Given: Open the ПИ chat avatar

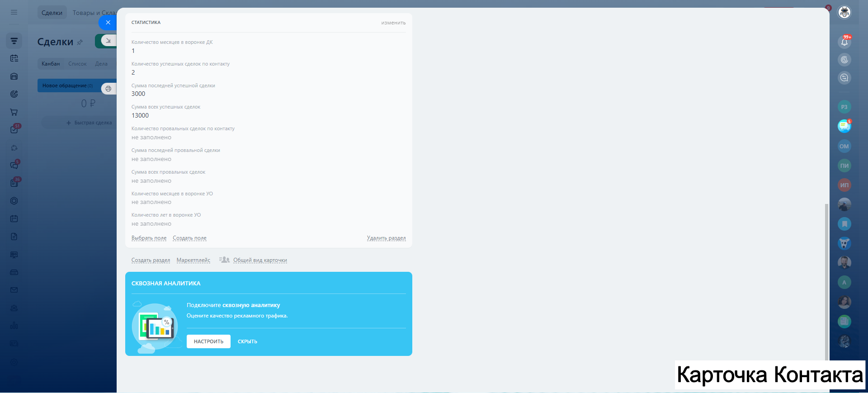Looking at the screenshot, I should click(844, 166).
